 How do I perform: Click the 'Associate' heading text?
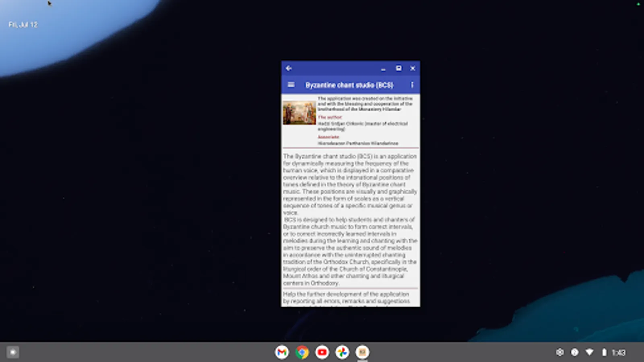328,137
